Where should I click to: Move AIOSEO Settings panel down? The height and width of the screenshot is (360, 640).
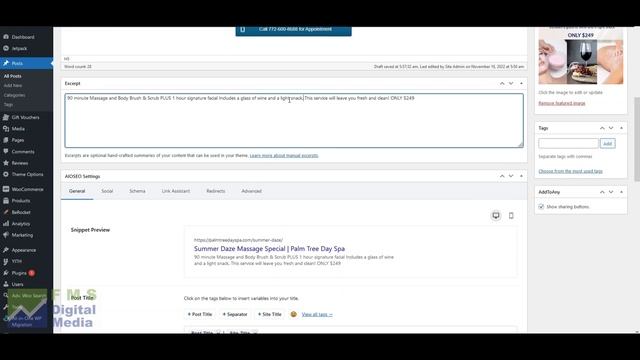[x=511, y=176]
